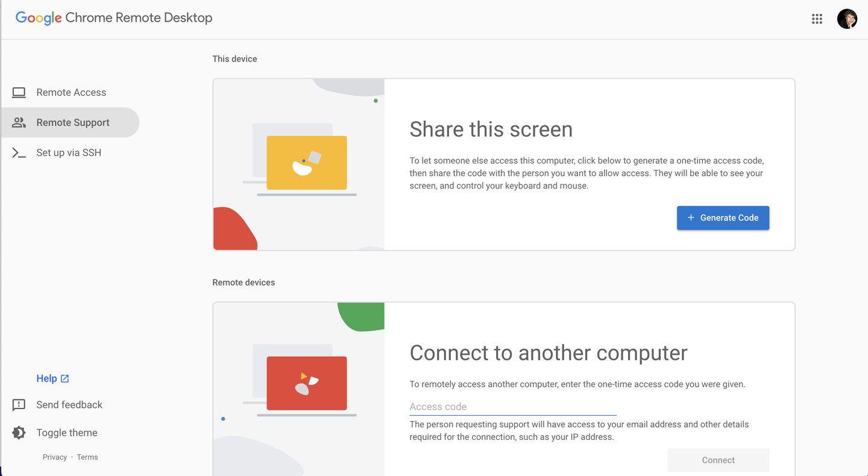Viewport: 868px width, 476px height.
Task: Click the Remote Support people icon
Action: coord(19,122)
